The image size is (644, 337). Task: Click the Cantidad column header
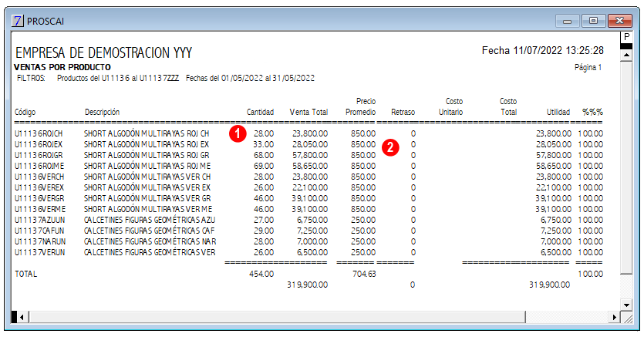(260, 112)
